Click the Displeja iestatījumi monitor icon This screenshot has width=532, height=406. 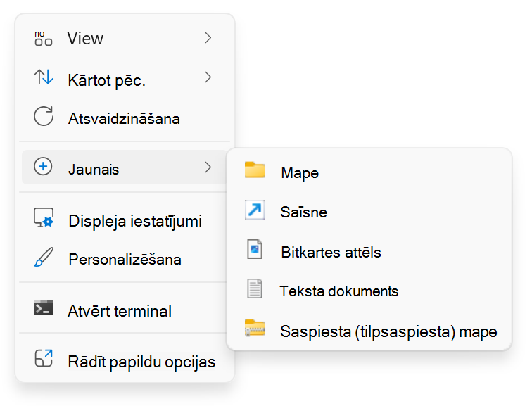pyautogui.click(x=44, y=217)
